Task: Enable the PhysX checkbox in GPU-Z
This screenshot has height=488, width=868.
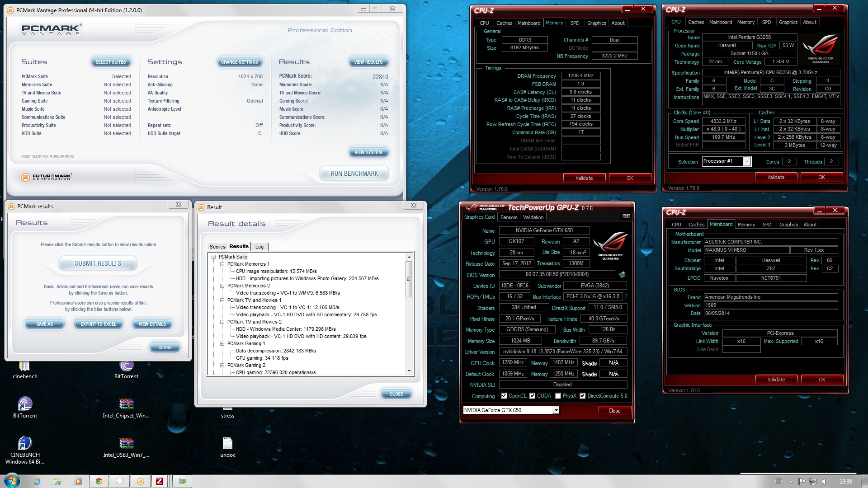Action: coord(558,396)
